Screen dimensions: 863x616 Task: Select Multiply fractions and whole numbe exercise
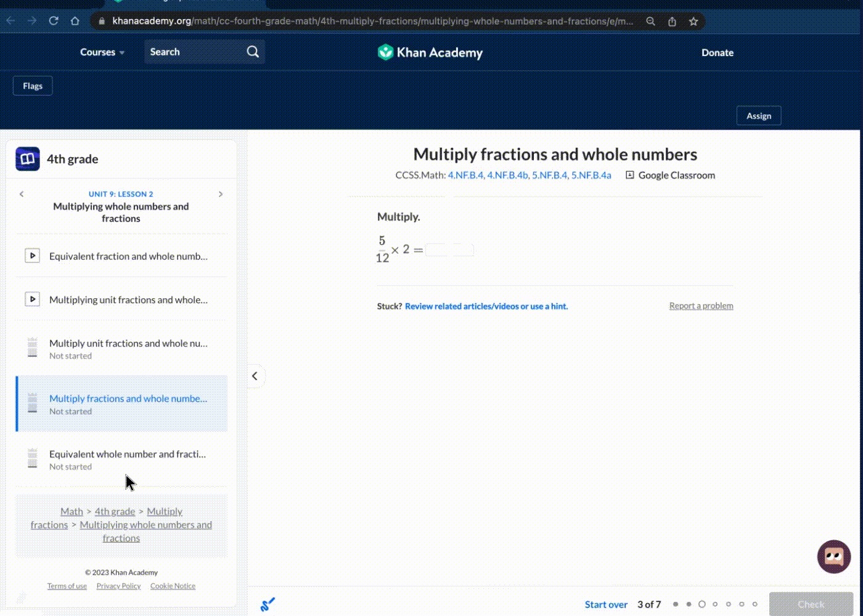pyautogui.click(x=121, y=403)
